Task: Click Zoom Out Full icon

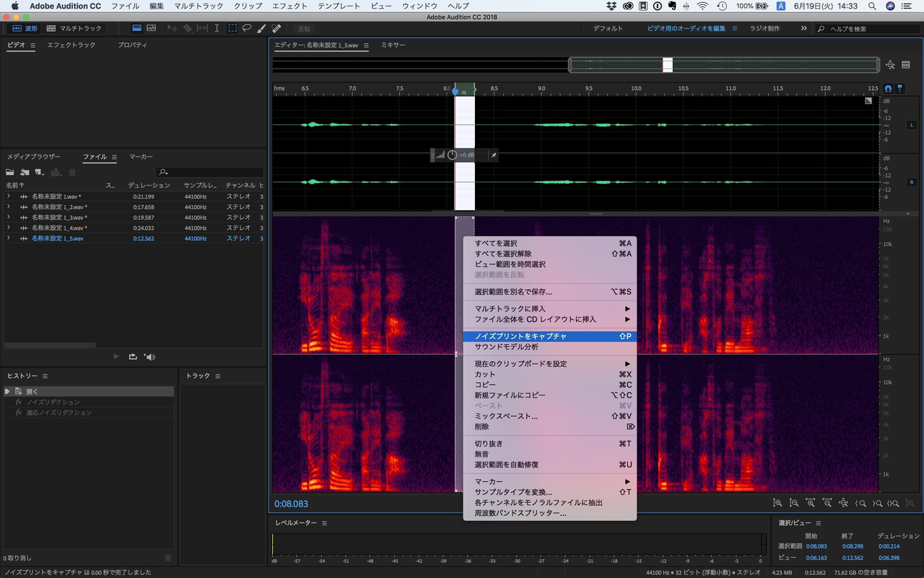Action: click(844, 502)
